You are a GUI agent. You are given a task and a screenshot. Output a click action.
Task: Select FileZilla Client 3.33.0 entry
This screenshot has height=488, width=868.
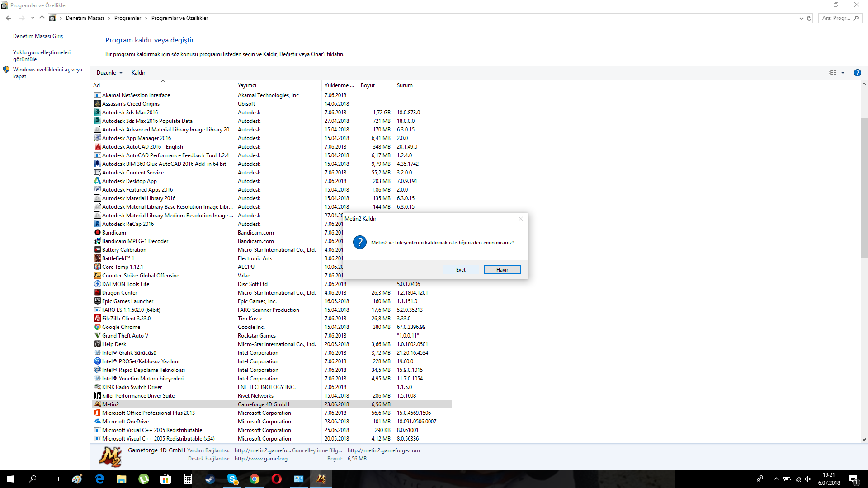pyautogui.click(x=272, y=319)
